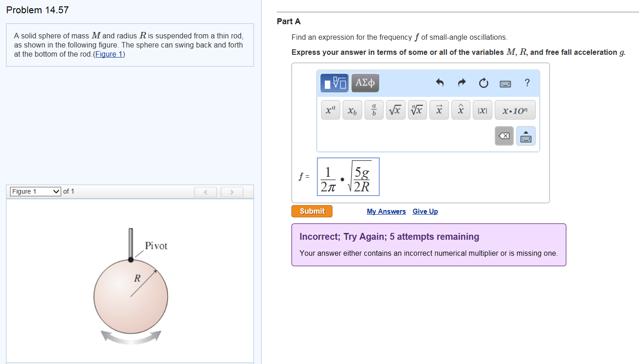The image size is (639, 364).
Task: Insert a hat accent over x
Action: 460,110
